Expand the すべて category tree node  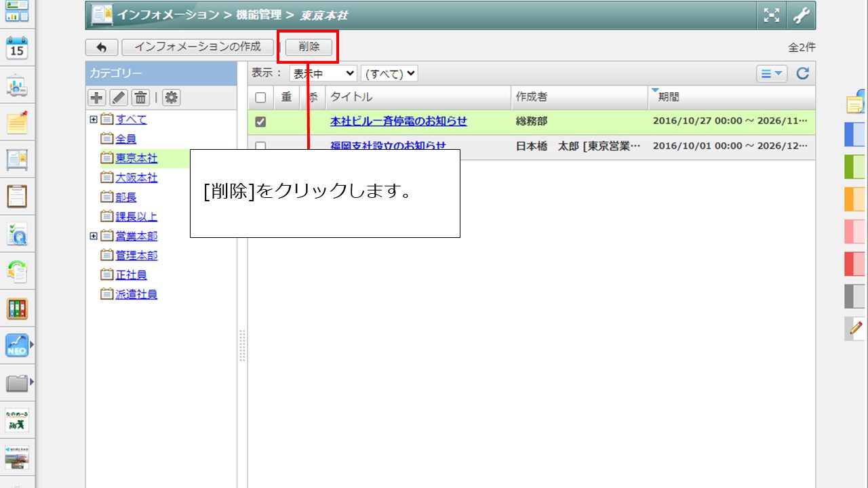pos(93,119)
